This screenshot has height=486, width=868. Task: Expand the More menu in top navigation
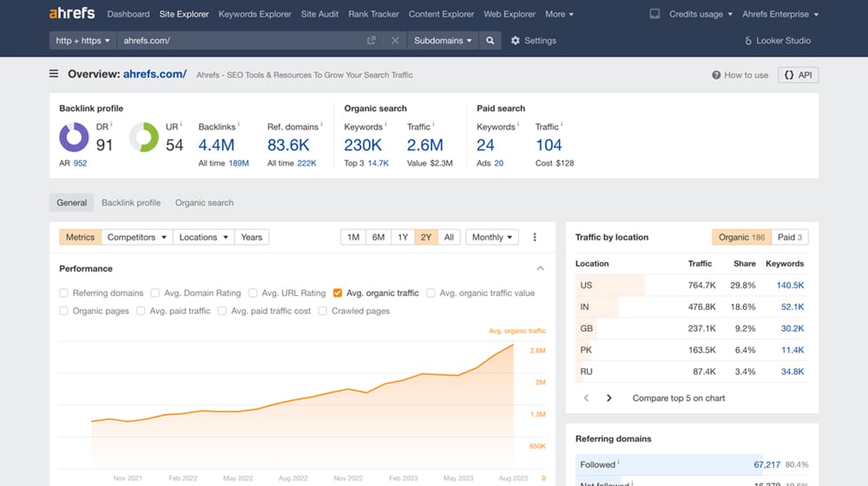point(559,14)
